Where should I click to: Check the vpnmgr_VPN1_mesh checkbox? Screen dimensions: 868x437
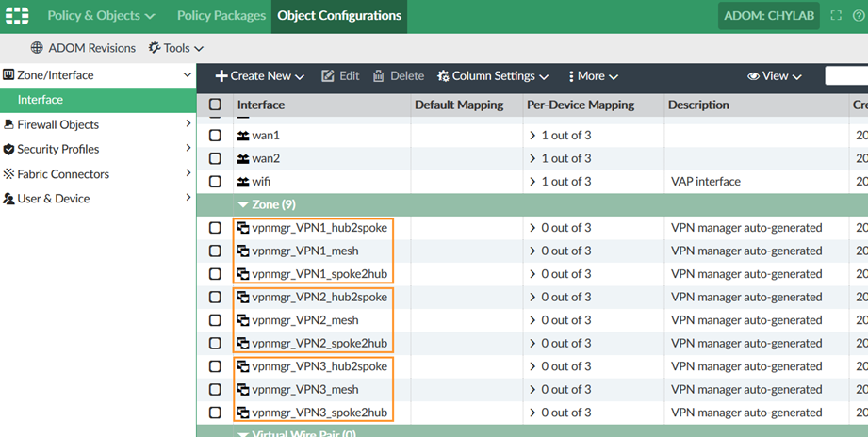pyautogui.click(x=215, y=251)
